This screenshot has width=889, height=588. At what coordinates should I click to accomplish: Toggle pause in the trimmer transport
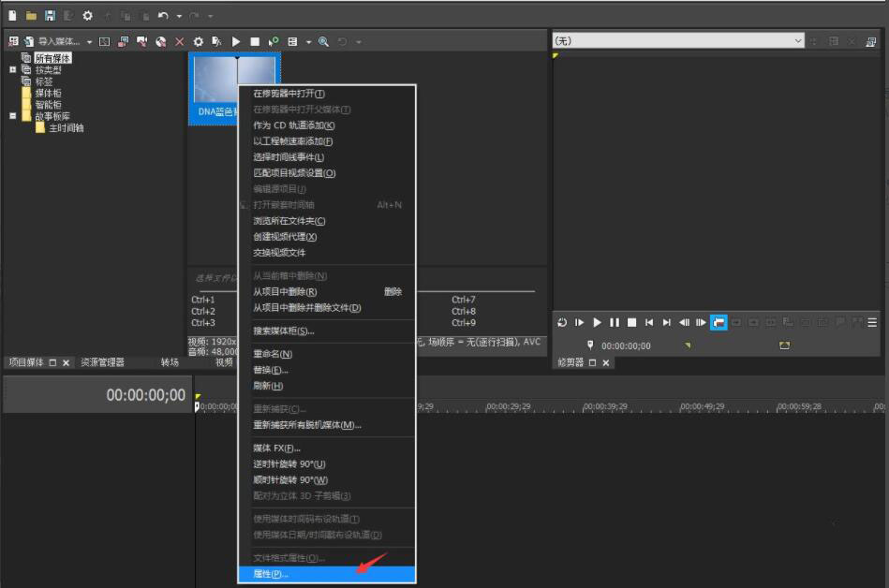tap(614, 322)
